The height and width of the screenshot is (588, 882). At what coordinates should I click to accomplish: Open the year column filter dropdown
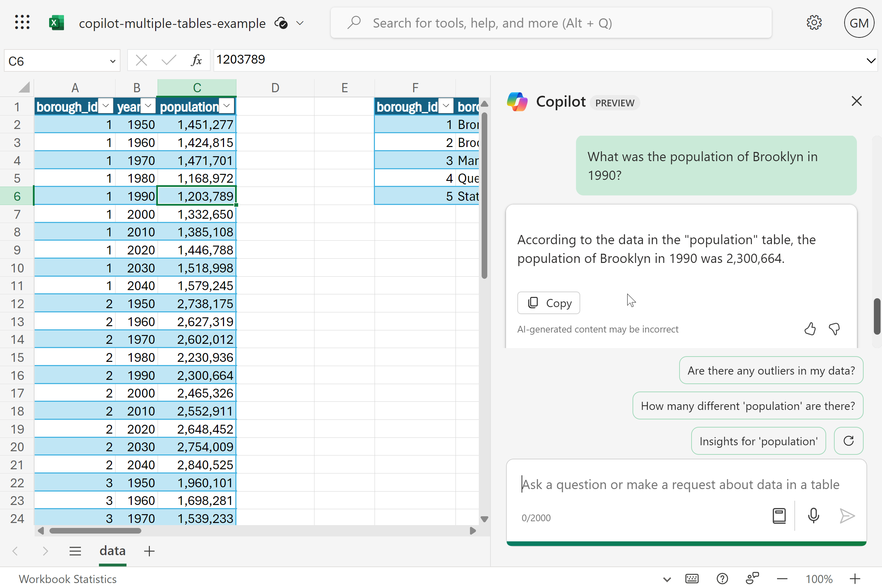(x=148, y=106)
